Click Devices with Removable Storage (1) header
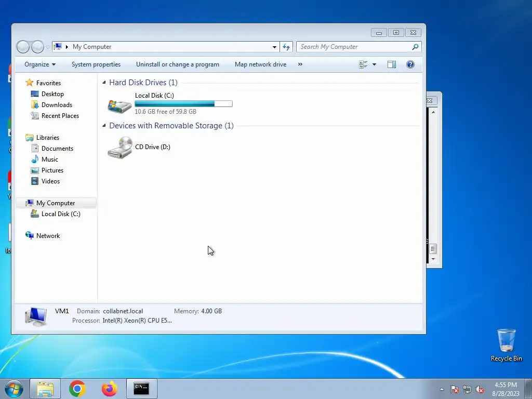Image resolution: width=532 pixels, height=399 pixels. pyautogui.click(x=171, y=126)
